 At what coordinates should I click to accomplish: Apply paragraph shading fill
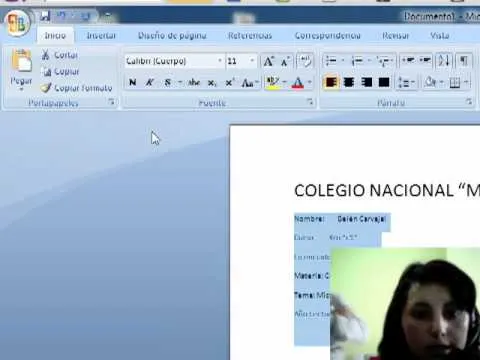click(x=430, y=82)
